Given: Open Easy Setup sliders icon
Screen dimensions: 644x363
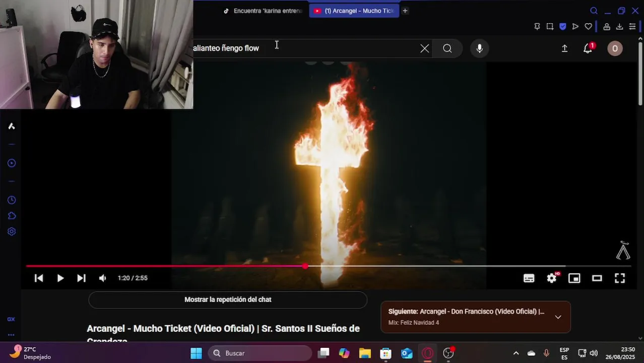Looking at the screenshot, I should 632,27.
